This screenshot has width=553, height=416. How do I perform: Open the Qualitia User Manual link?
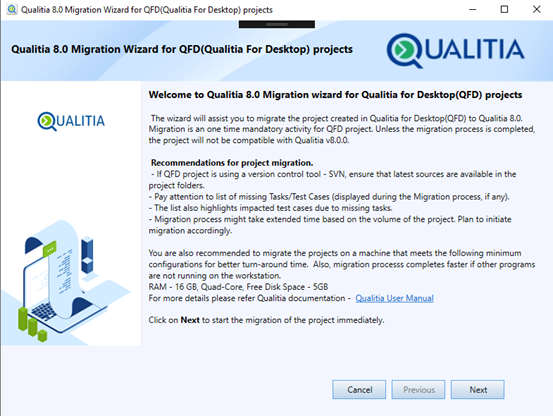(394, 298)
